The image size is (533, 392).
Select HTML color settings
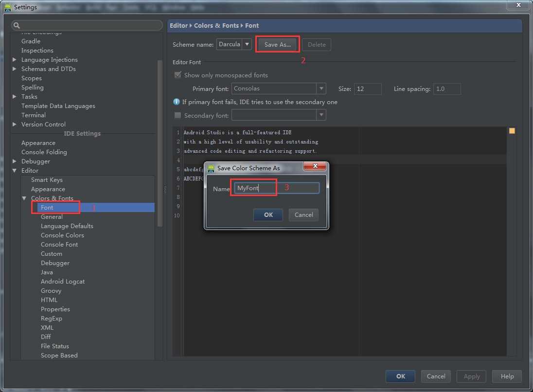coord(49,300)
